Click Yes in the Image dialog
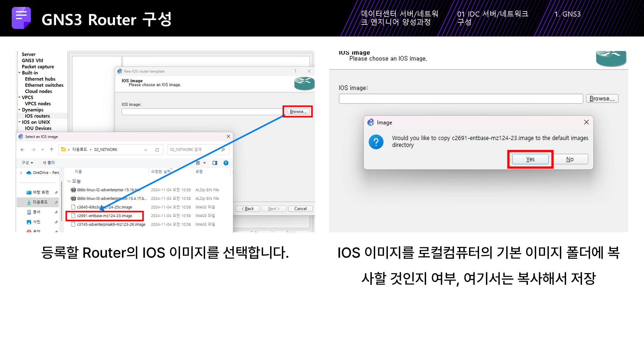Viewport: 644px width, 362px height. pos(530,159)
